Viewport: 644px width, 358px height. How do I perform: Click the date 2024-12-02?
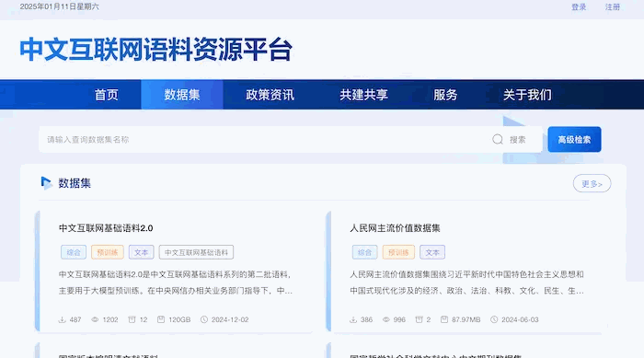[230, 319]
